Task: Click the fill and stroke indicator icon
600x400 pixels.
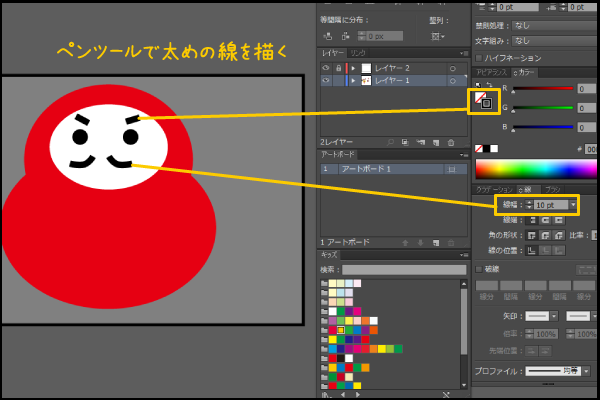Action: (x=484, y=99)
